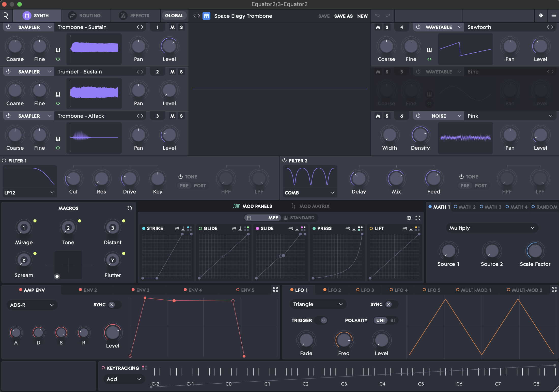The height and width of the screenshot is (392, 559).
Task: Click the redo arrow icon
Action: click(388, 16)
